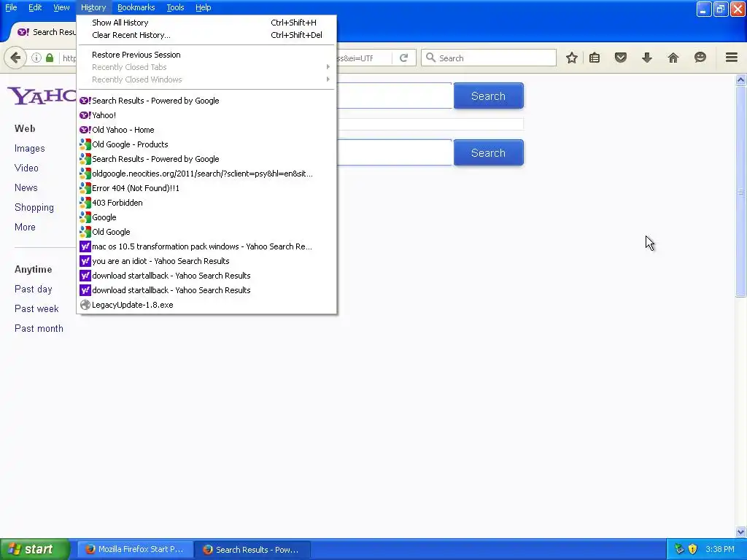
Task: Close the History menu via its title
Action: point(93,7)
